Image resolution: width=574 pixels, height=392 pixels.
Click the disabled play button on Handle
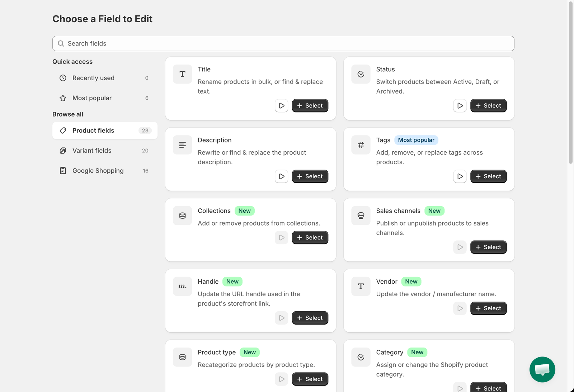click(x=282, y=318)
